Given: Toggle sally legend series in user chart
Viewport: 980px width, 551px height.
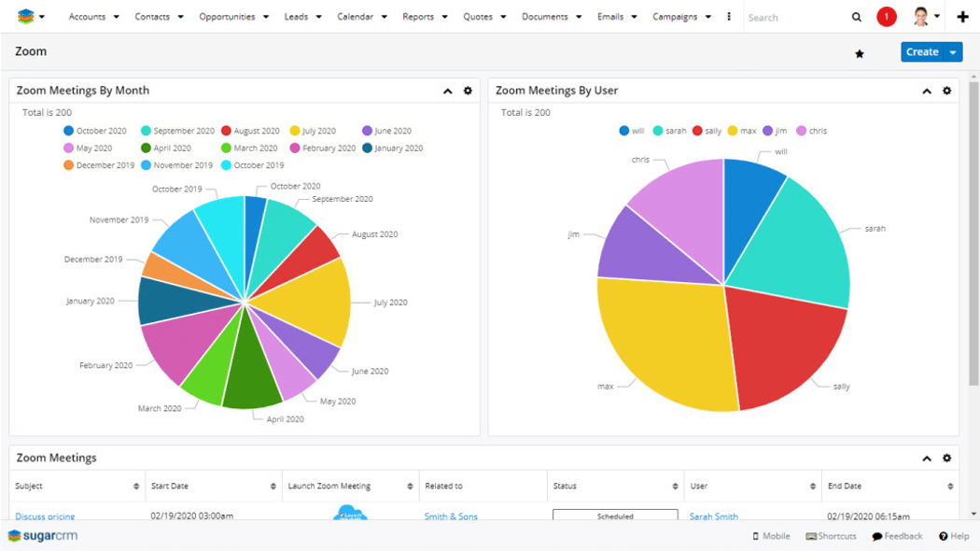Looking at the screenshot, I should tap(707, 131).
